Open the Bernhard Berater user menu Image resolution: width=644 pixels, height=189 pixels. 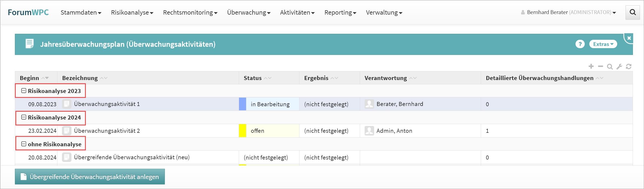pyautogui.click(x=568, y=12)
